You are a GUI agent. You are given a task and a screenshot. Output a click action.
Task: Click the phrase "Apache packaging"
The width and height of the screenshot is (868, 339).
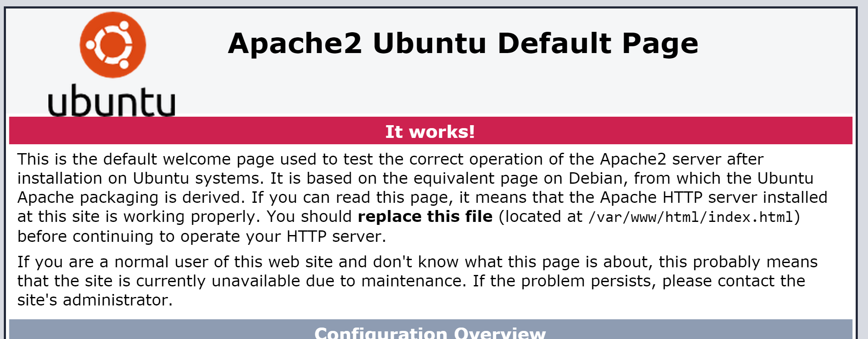pos(88,198)
